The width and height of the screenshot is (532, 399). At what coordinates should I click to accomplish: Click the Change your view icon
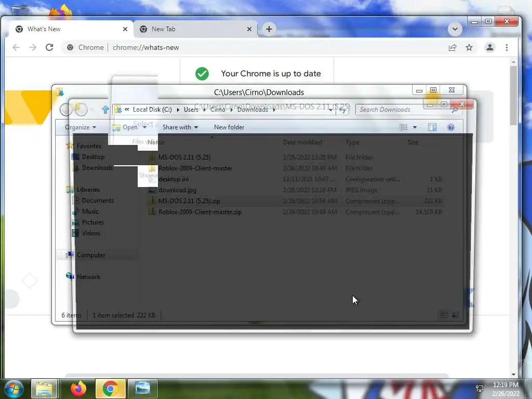403,127
